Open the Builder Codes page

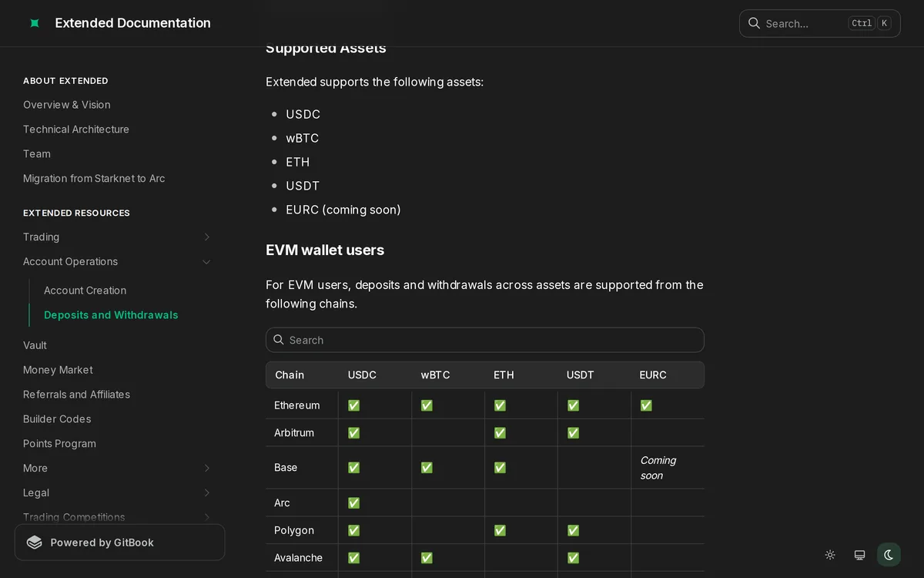[x=57, y=419]
